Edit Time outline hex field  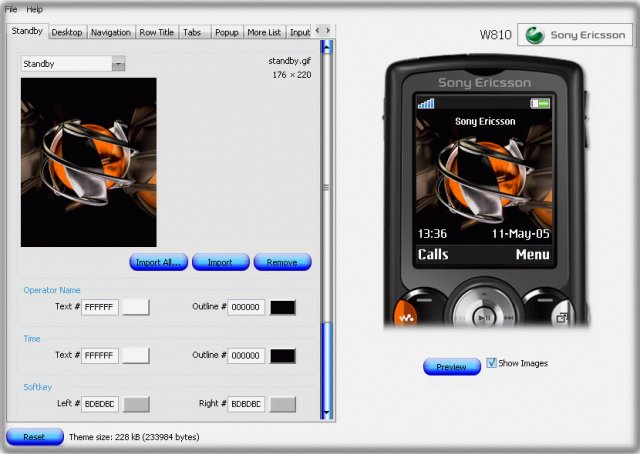tap(246, 356)
